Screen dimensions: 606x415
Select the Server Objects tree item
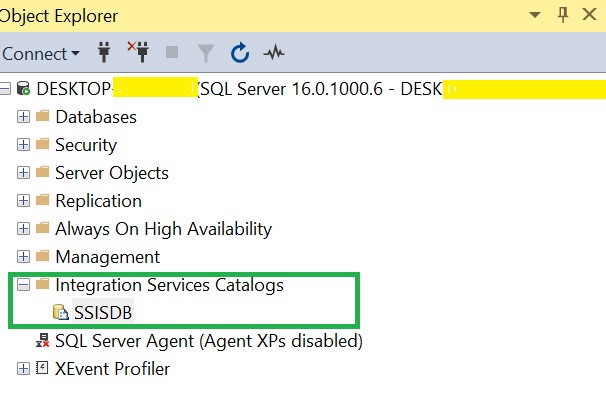pyautogui.click(x=112, y=173)
